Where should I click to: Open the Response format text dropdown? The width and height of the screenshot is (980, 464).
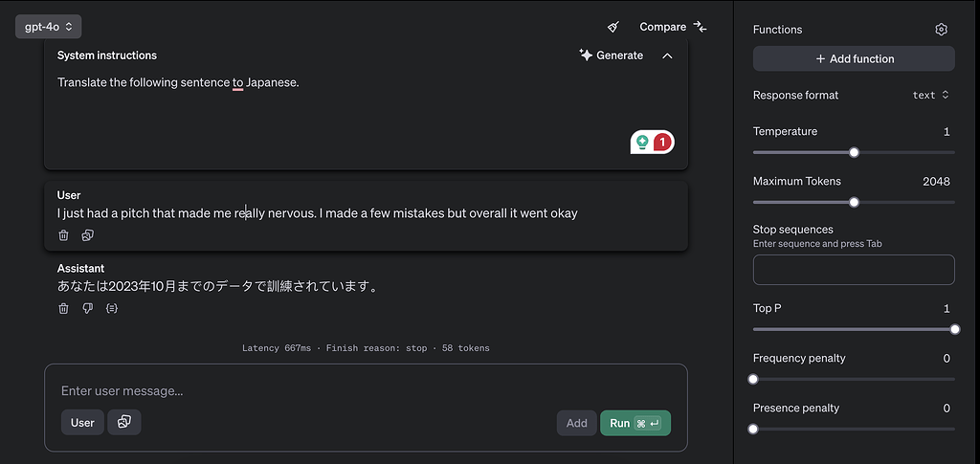click(x=930, y=95)
